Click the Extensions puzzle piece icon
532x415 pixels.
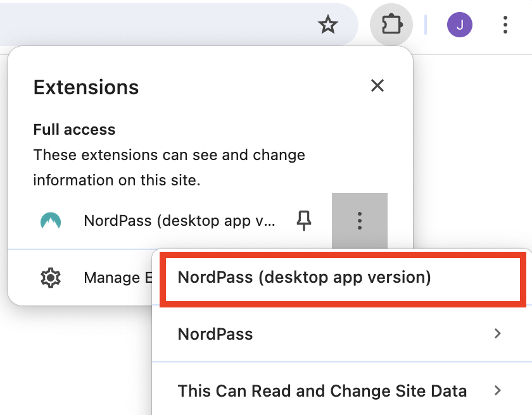point(391,25)
